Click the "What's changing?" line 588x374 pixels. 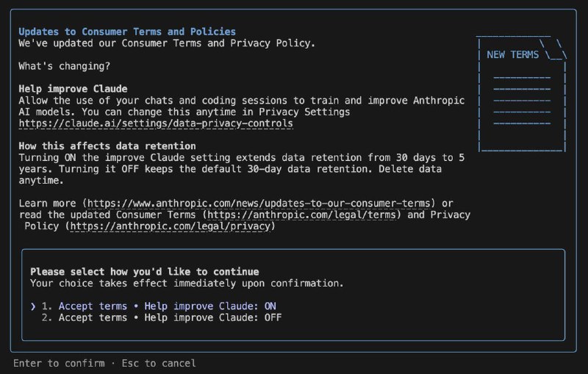click(x=65, y=66)
